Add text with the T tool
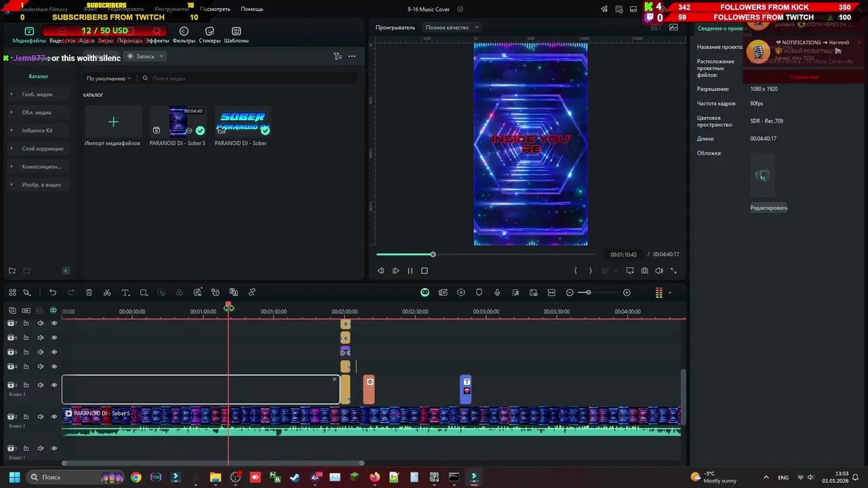The height and width of the screenshot is (488, 868). (x=125, y=293)
